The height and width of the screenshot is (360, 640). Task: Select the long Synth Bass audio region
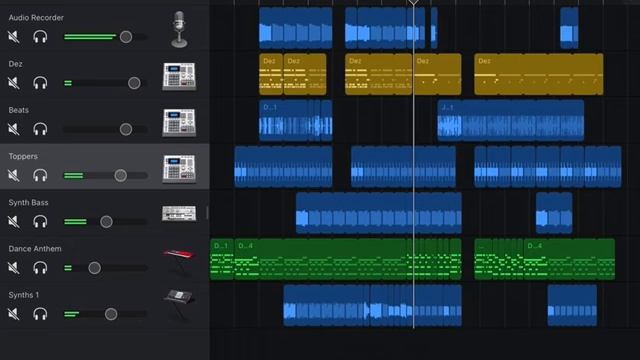[x=379, y=213]
